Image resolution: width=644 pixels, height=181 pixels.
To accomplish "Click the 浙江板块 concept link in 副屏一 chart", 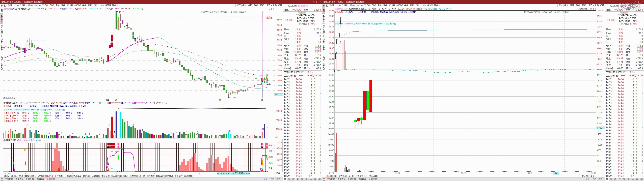I will 349,12.
